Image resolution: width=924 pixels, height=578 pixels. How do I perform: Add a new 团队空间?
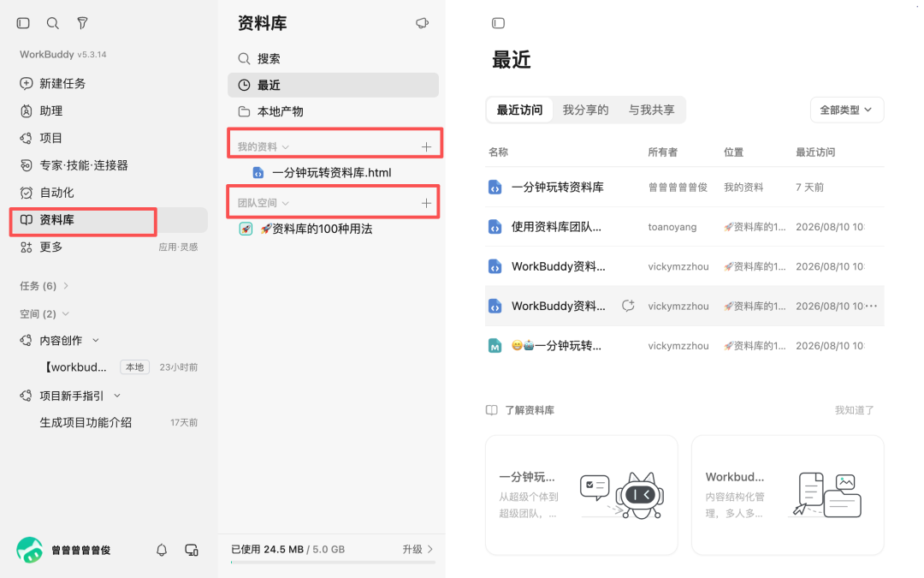tap(427, 203)
